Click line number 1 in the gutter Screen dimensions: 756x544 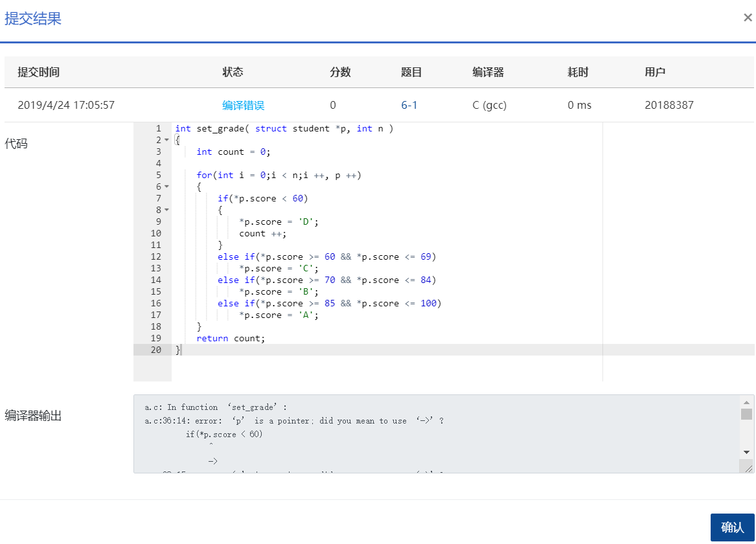(158, 129)
